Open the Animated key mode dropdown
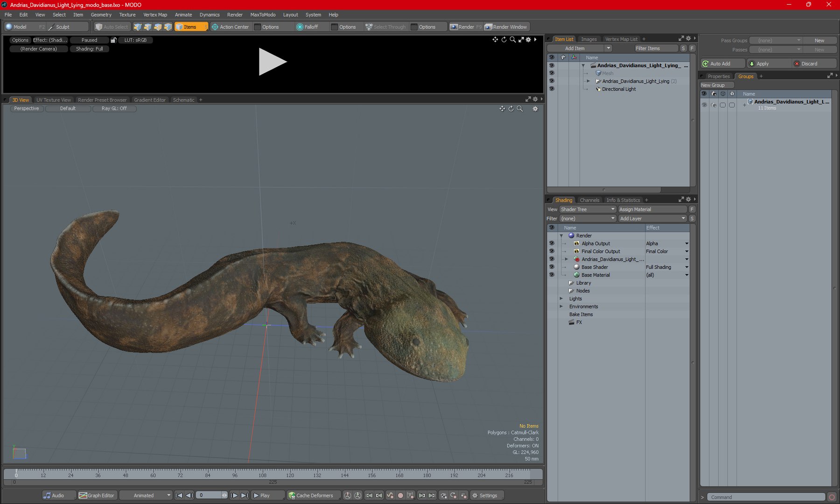 [146, 496]
